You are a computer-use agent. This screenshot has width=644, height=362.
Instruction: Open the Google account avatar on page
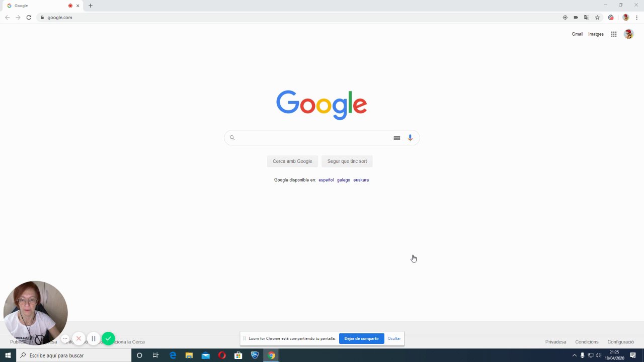pyautogui.click(x=628, y=34)
